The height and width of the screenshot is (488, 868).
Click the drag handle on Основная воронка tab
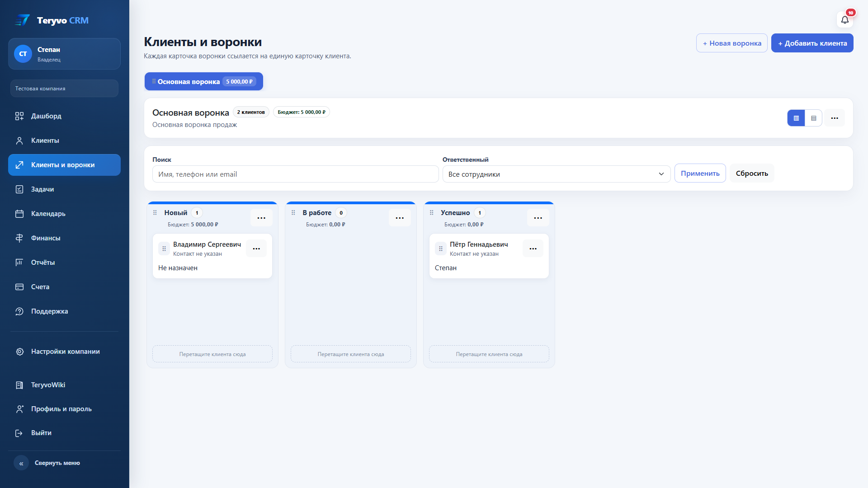[x=154, y=81]
